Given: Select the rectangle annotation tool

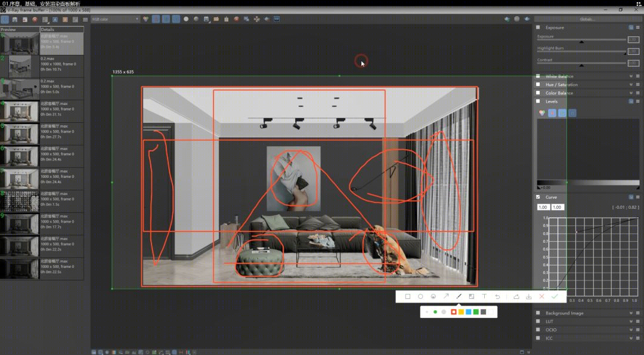Looking at the screenshot, I should (x=407, y=297).
